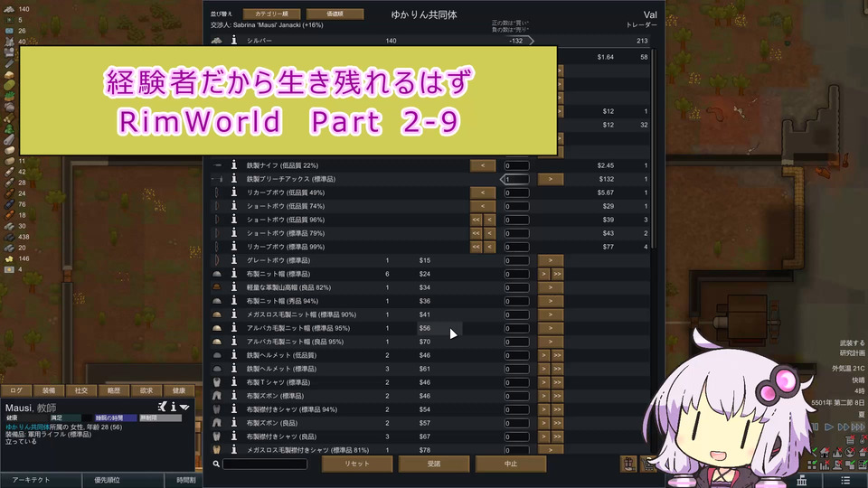The width and height of the screenshot is (868, 488).
Task: Click pants icon of 布製ズボン (良品)
Action: tap(217, 423)
